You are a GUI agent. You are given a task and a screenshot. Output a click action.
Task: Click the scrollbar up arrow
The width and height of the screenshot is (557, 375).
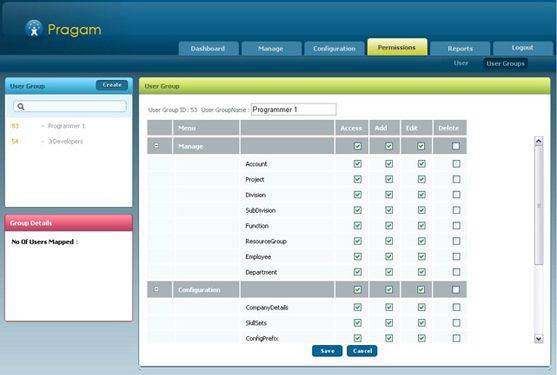(x=539, y=141)
